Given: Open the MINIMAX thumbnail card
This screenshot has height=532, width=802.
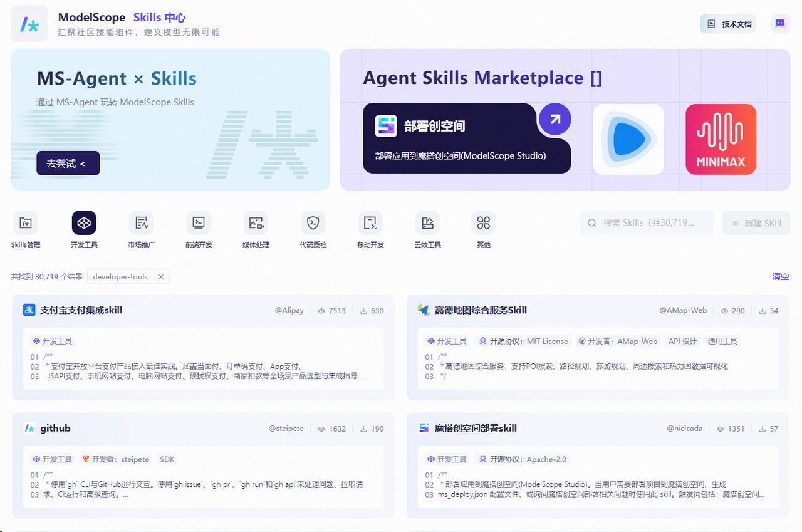Looking at the screenshot, I should pyautogui.click(x=721, y=139).
